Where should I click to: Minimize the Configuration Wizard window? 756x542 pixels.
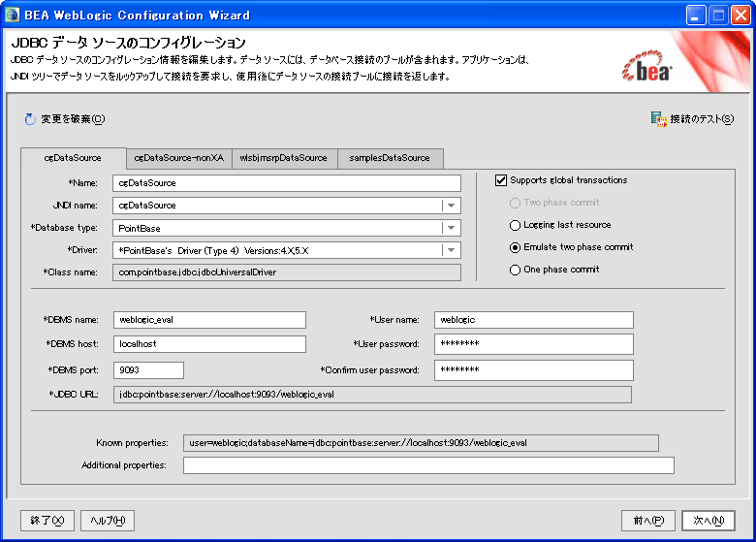point(696,16)
